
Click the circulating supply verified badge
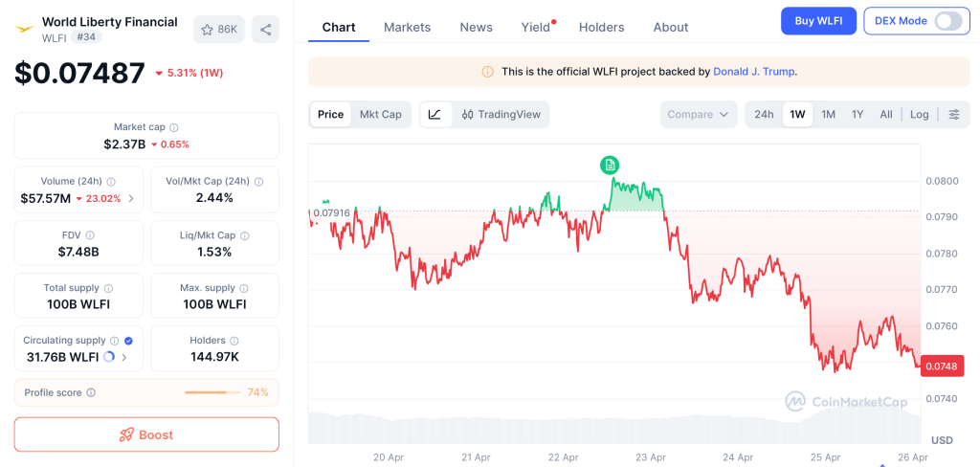(x=128, y=341)
